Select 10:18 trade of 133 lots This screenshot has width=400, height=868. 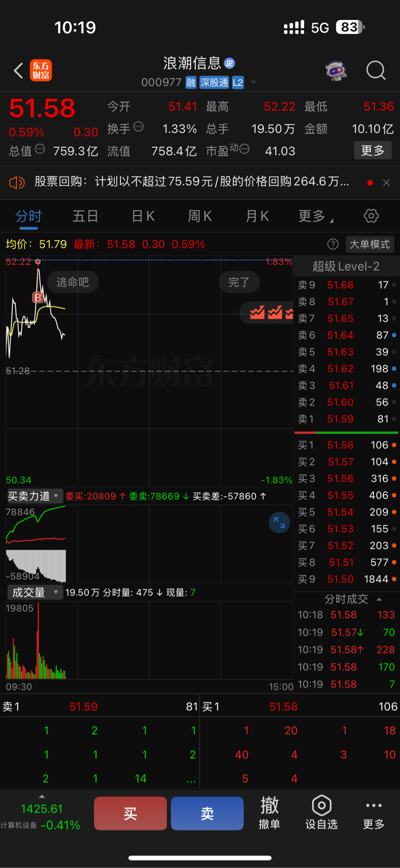click(347, 615)
